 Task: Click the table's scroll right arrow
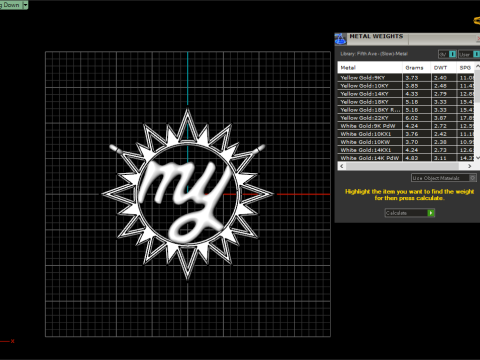[x=470, y=166]
